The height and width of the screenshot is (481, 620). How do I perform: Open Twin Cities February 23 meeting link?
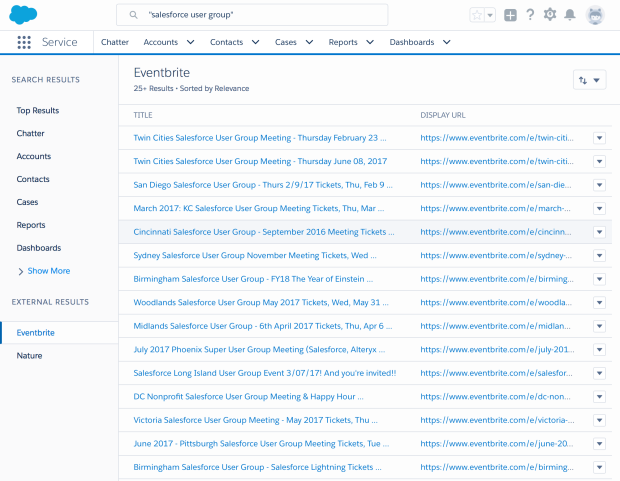point(260,138)
